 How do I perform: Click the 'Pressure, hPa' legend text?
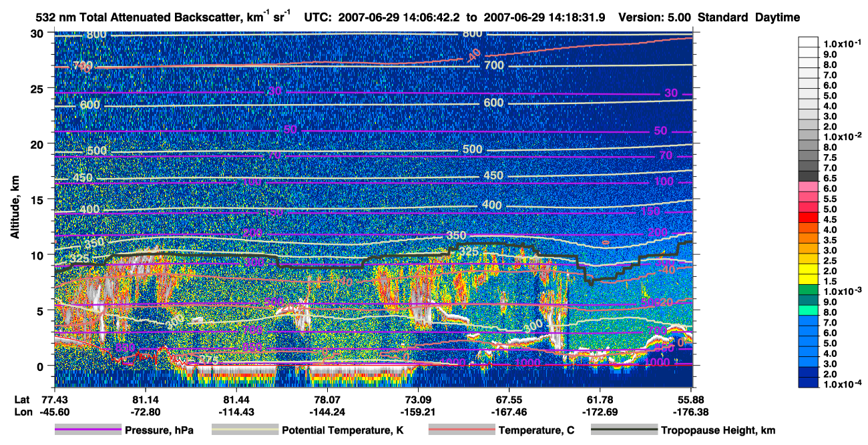pos(158,430)
